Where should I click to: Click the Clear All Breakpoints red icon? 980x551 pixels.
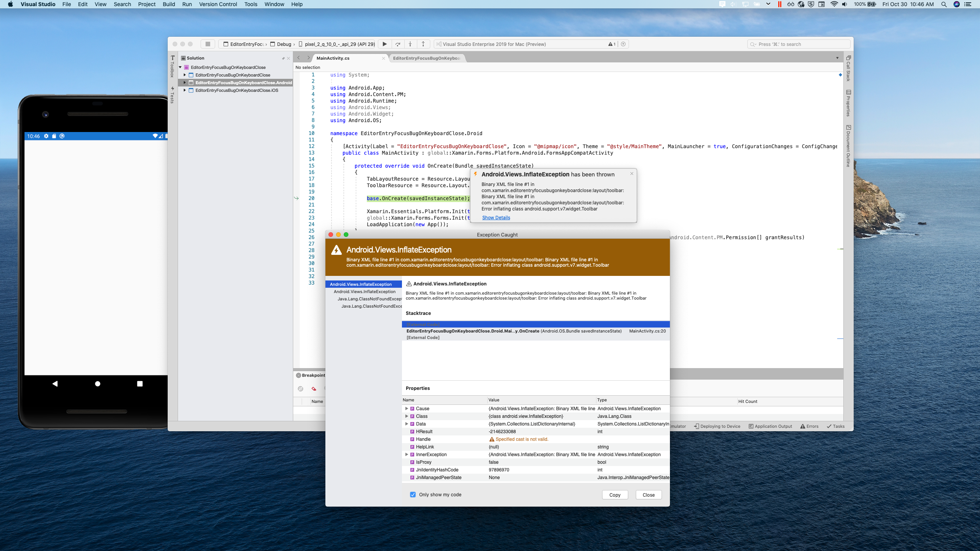[x=314, y=389]
